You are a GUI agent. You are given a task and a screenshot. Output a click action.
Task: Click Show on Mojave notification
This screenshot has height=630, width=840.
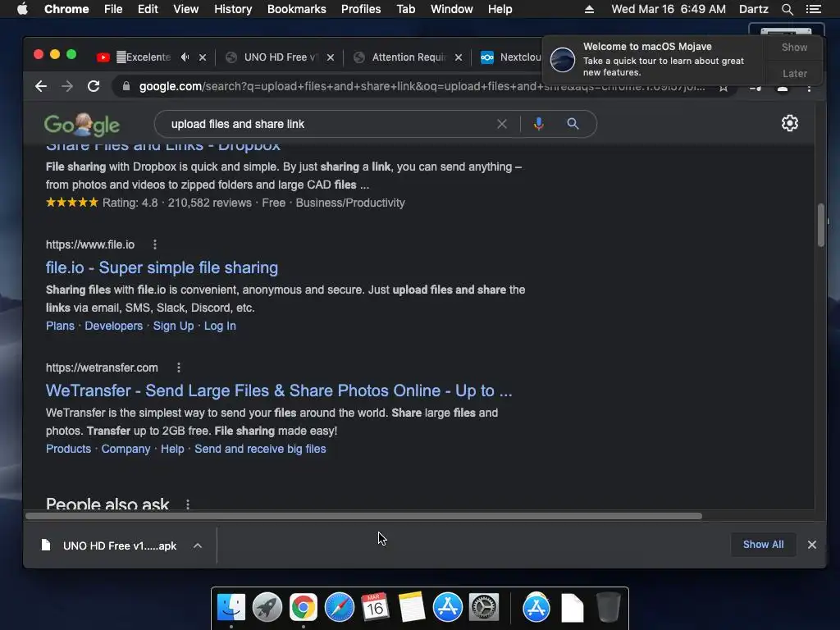794,47
